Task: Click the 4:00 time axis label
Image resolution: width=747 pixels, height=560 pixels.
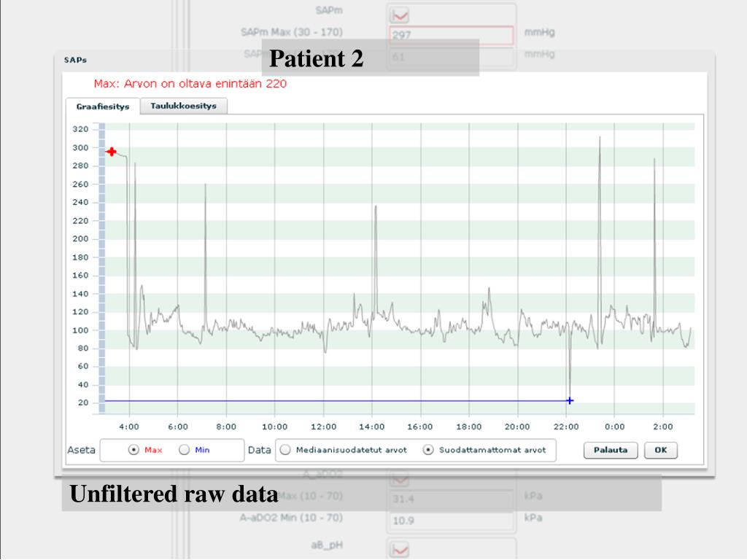Action: point(129,427)
